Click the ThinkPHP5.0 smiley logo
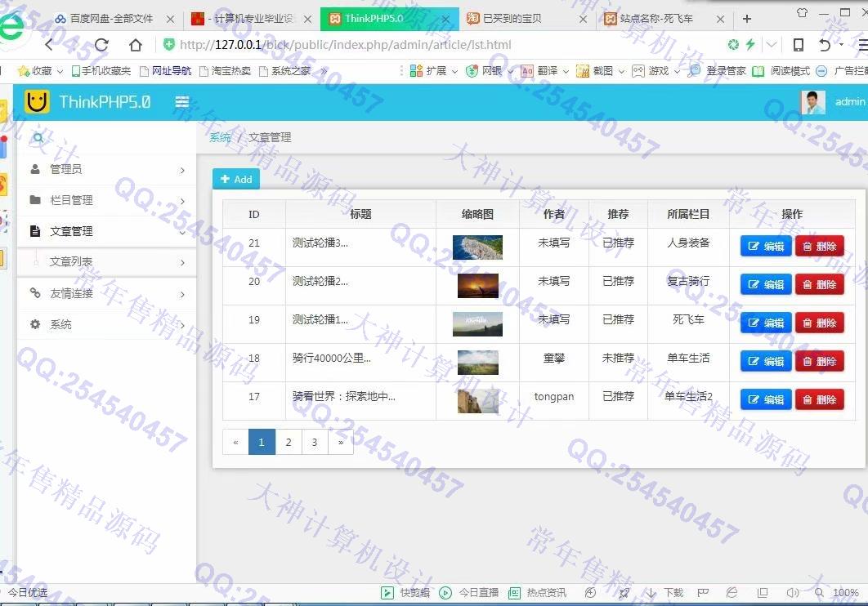The height and width of the screenshot is (606, 868). click(37, 102)
